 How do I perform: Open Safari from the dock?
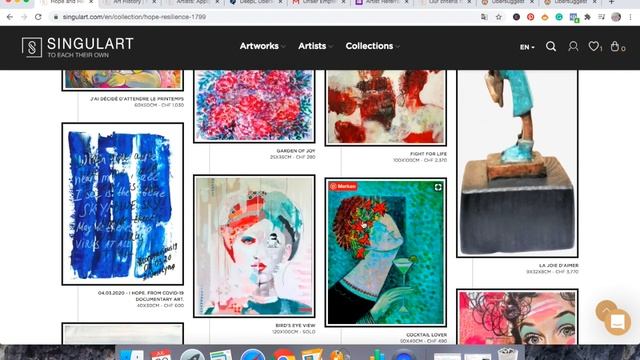coord(253,354)
